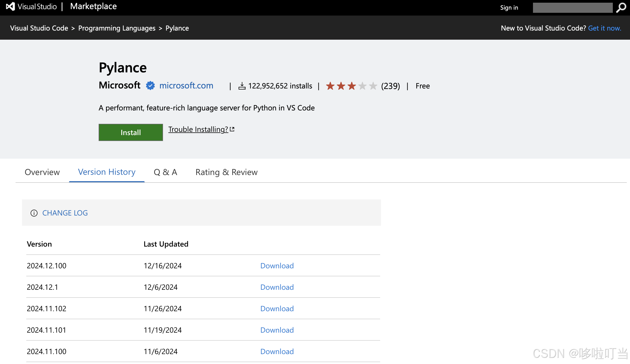Go to Programming Languages breadcrumb
This screenshot has height=364, width=630.
(x=117, y=28)
